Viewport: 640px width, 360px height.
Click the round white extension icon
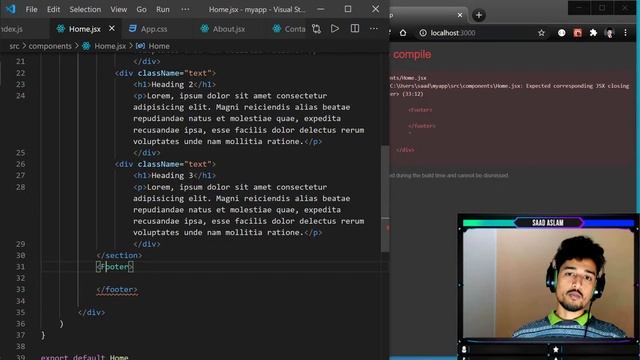562,33
